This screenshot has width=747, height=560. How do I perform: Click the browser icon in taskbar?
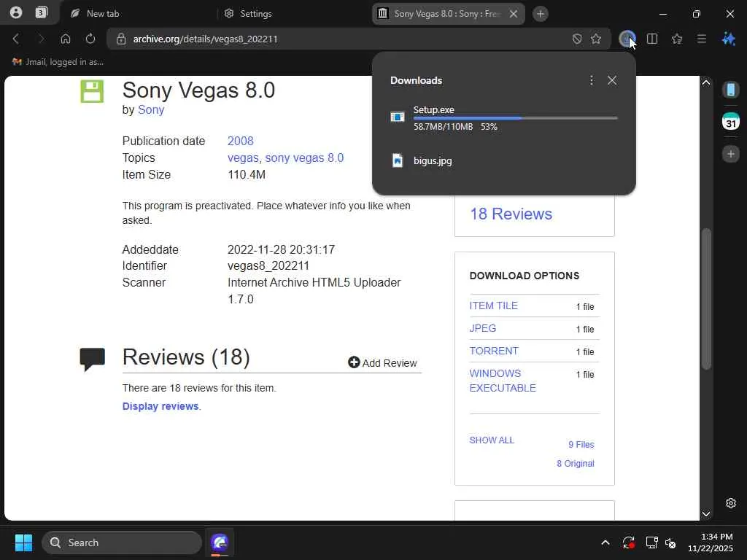220,542
